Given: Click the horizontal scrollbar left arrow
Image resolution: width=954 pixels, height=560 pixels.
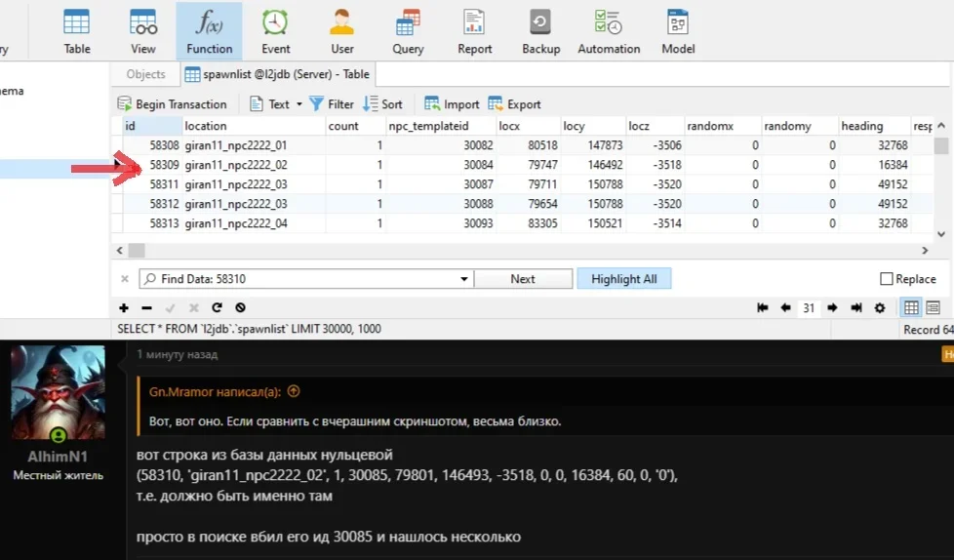Looking at the screenshot, I should click(x=120, y=250).
